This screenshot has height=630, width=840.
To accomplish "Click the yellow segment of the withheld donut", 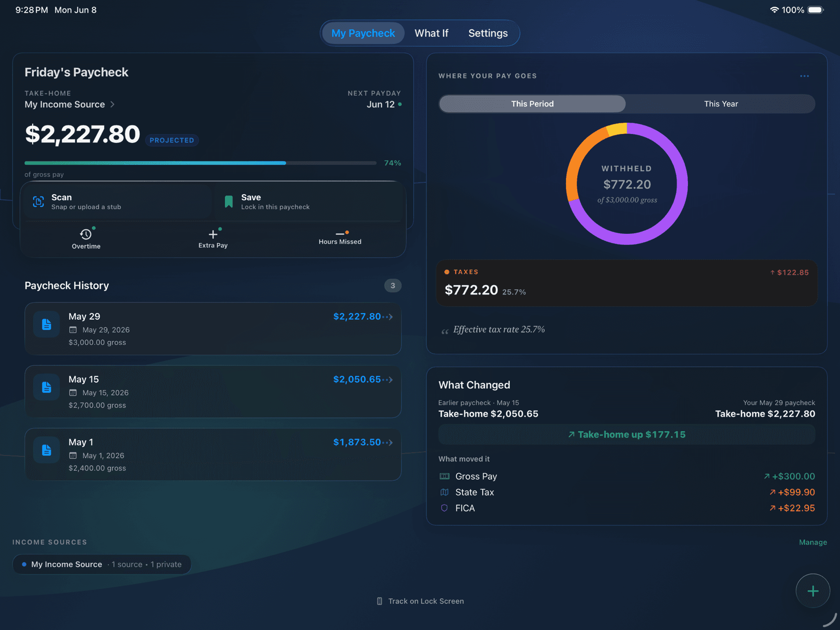I will pos(617,129).
